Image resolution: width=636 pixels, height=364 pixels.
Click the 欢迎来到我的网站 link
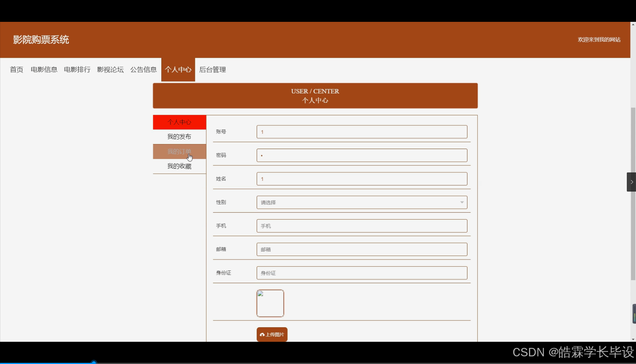pos(598,39)
